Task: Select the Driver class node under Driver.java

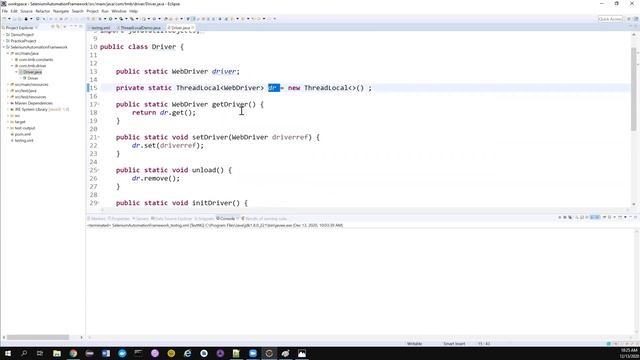Action: pos(31,78)
